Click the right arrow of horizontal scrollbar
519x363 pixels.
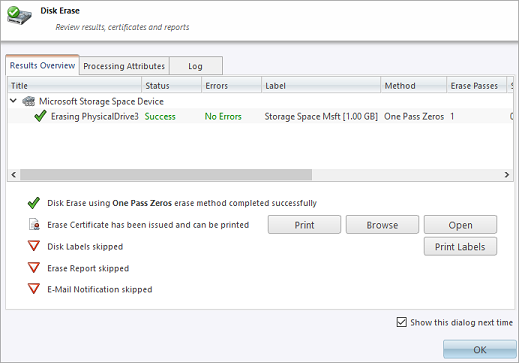[507, 175]
